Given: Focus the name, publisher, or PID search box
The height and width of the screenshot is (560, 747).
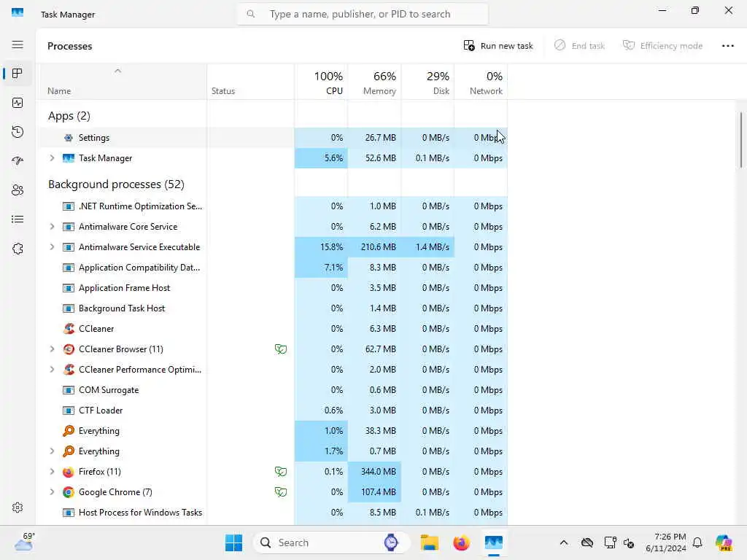Looking at the screenshot, I should [x=363, y=14].
